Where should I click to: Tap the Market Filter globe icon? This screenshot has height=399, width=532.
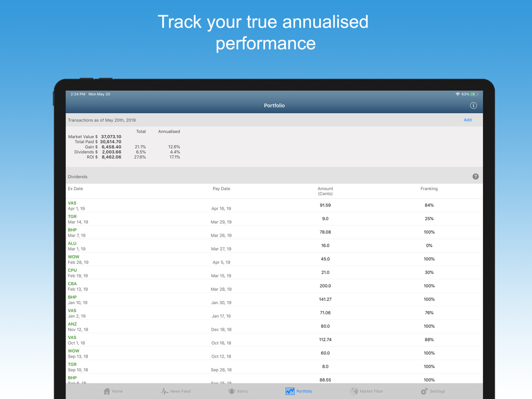(x=354, y=391)
